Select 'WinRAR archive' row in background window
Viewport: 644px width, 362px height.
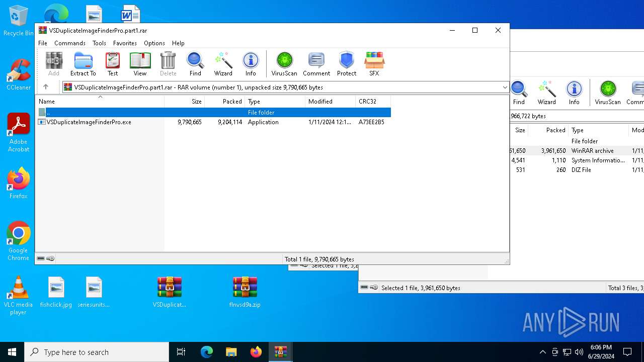577,151
